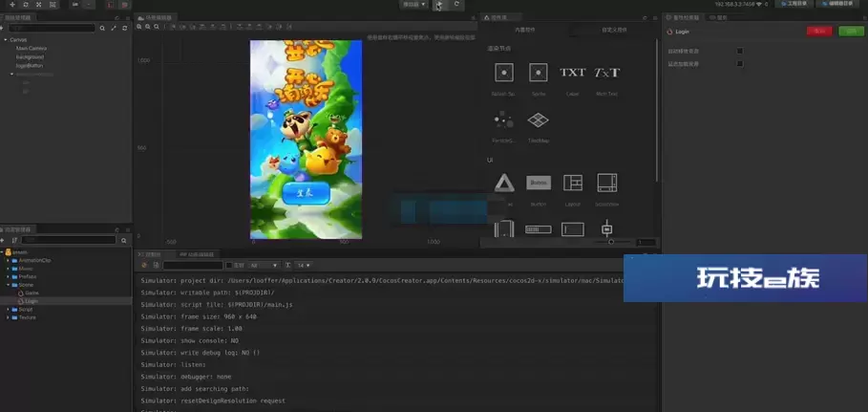Click the refresh preview icon beside play

[x=456, y=4]
